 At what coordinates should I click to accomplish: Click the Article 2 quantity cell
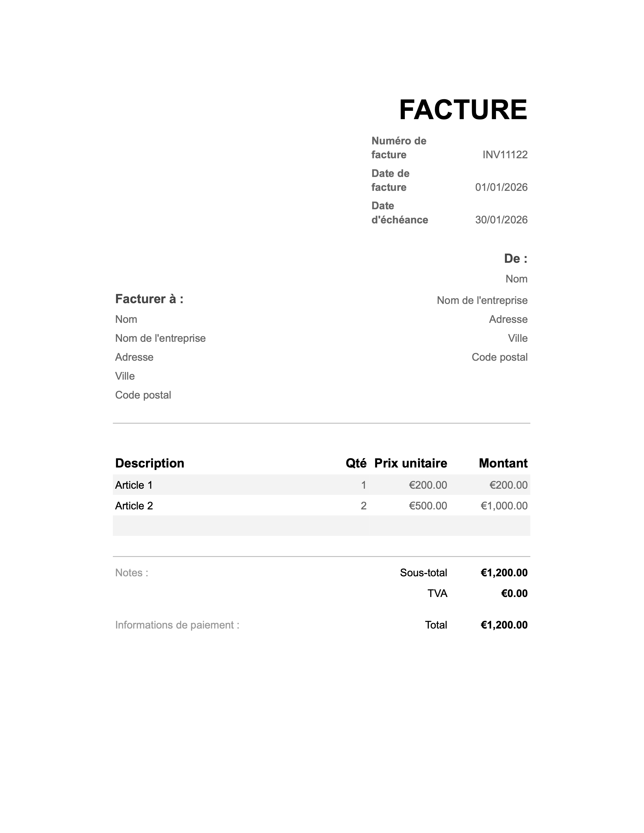pyautogui.click(x=363, y=506)
